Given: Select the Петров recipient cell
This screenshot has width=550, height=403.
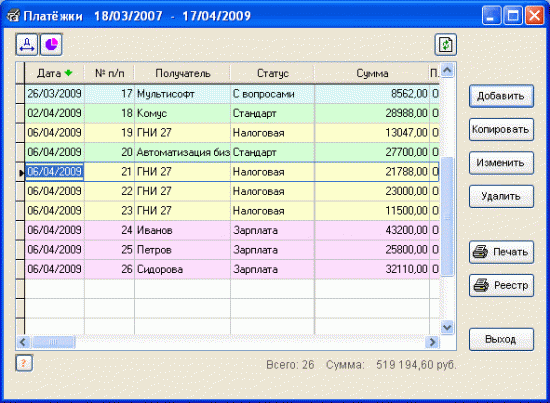Looking at the screenshot, I should coord(182,250).
